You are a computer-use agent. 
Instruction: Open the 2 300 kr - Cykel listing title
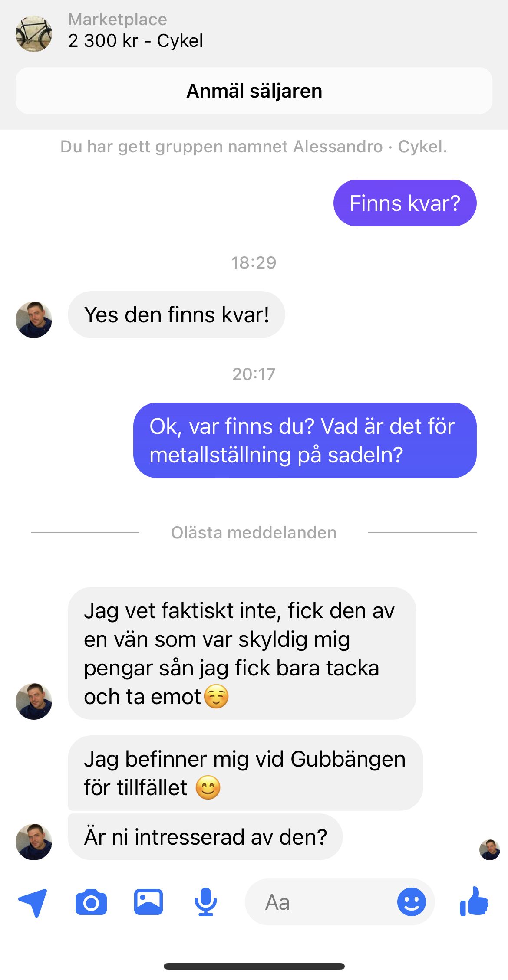pos(135,41)
